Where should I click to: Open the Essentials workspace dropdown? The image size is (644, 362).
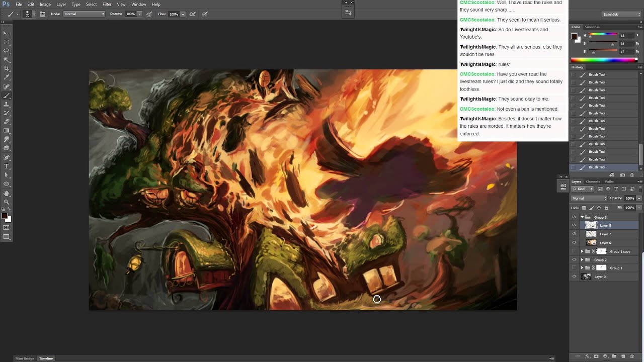(x=621, y=14)
